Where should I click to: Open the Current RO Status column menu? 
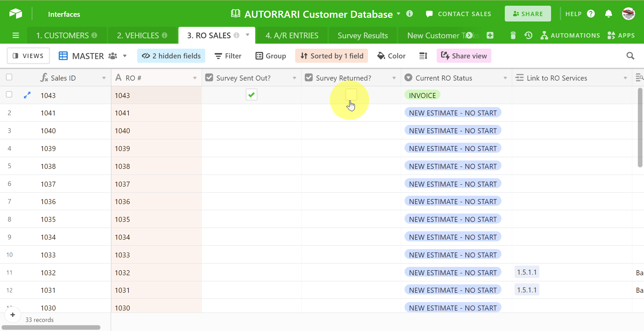pyautogui.click(x=505, y=78)
